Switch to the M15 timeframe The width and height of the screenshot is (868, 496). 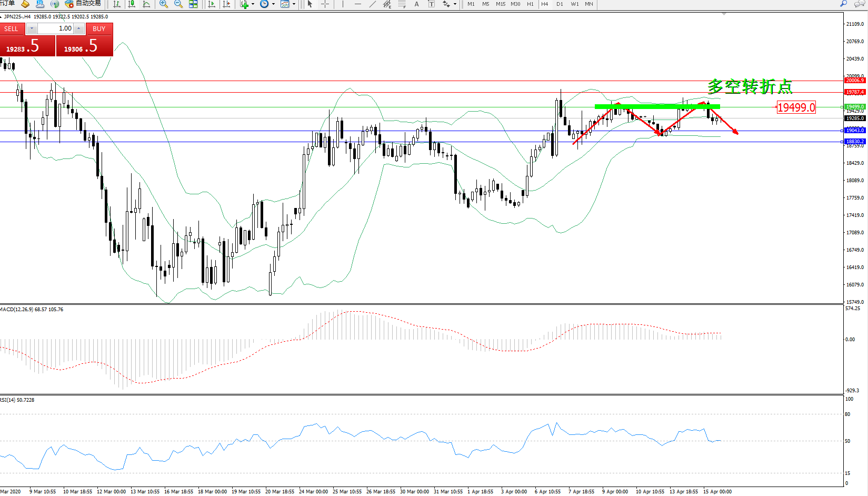(x=500, y=4)
